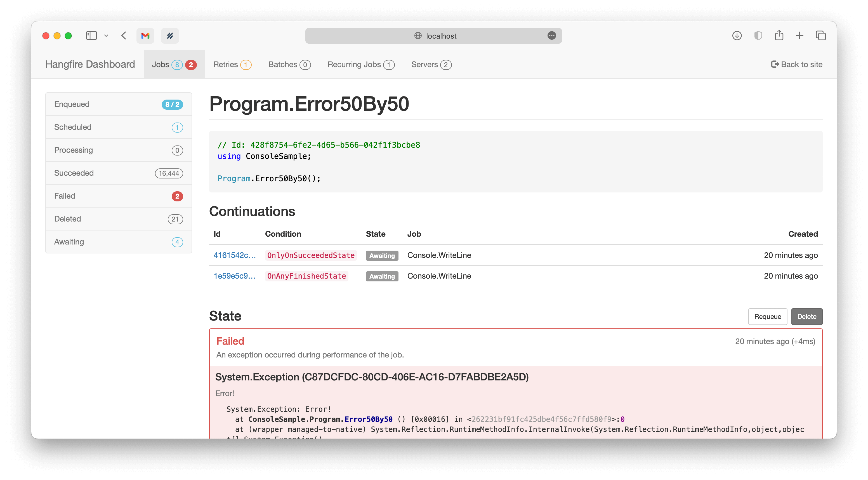Click the globe icon in address bar
This screenshot has width=868, height=480.
click(418, 36)
